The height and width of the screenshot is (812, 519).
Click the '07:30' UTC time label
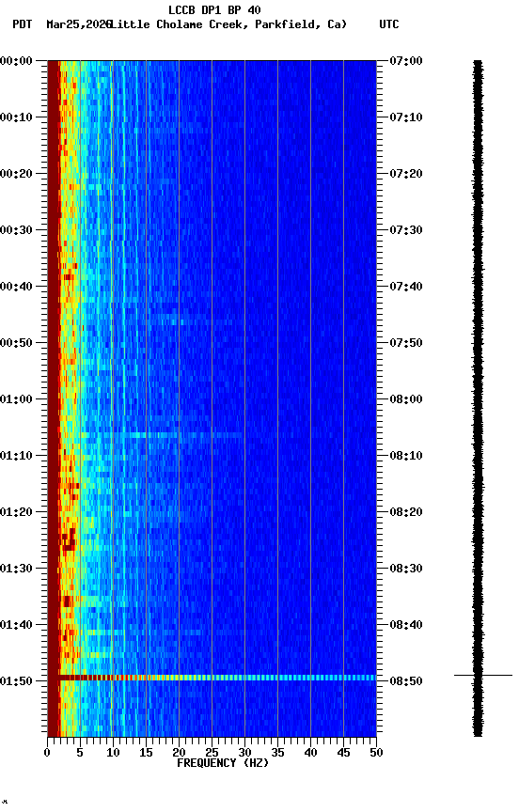[406, 230]
